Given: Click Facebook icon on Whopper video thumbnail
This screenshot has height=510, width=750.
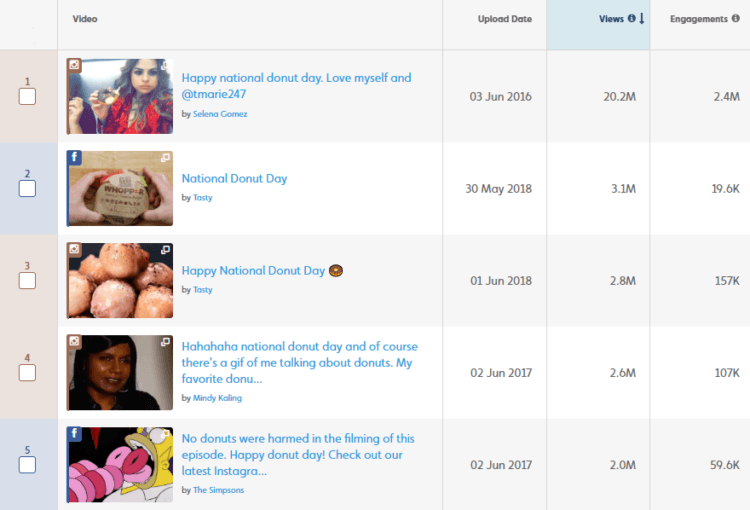Looking at the screenshot, I should tap(74, 157).
